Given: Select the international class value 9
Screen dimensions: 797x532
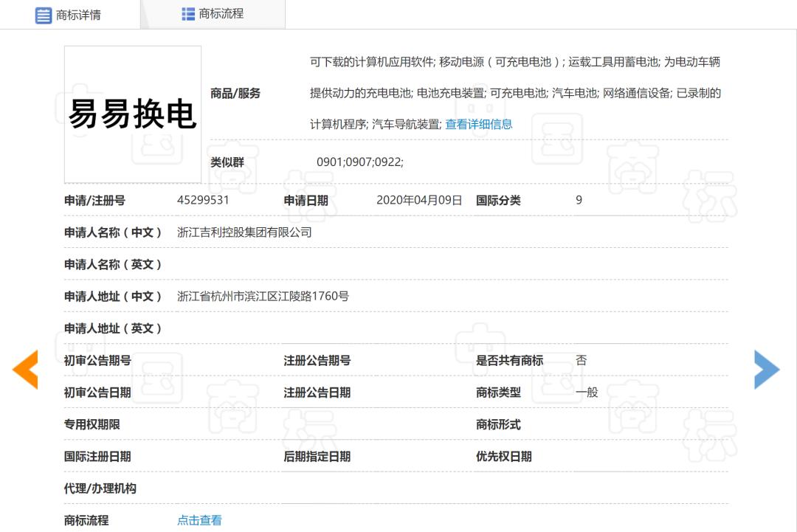Looking at the screenshot, I should coord(579,200).
